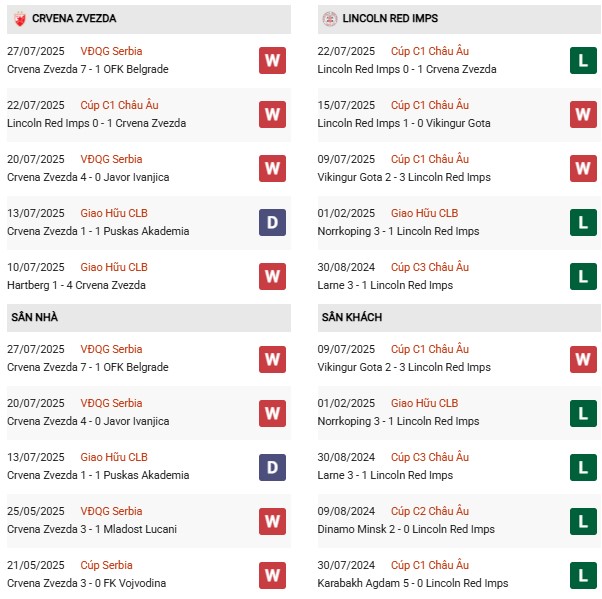Screen dimensions: 602x599
Task: Click the LINCOLN RED IMPS header title
Action: (x=390, y=19)
